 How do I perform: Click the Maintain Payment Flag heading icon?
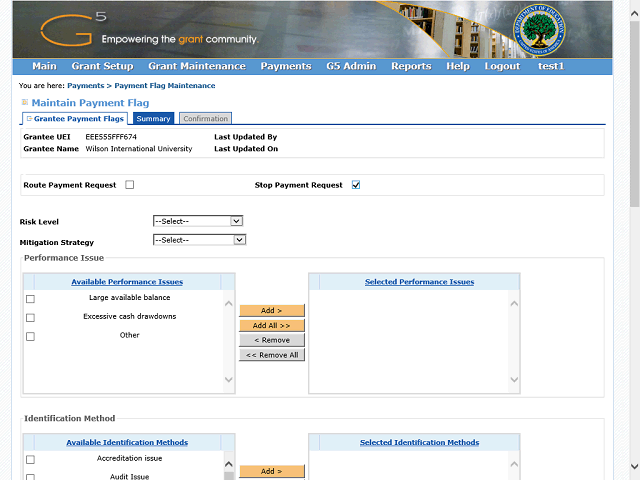[24, 103]
